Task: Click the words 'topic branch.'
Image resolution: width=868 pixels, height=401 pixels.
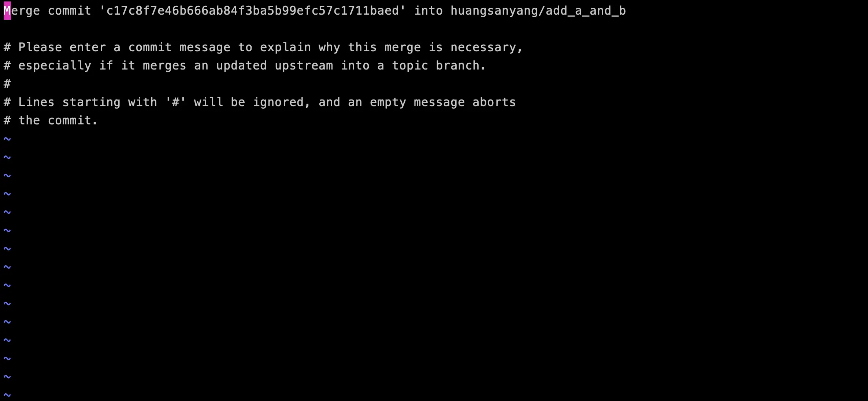Action: (439, 65)
